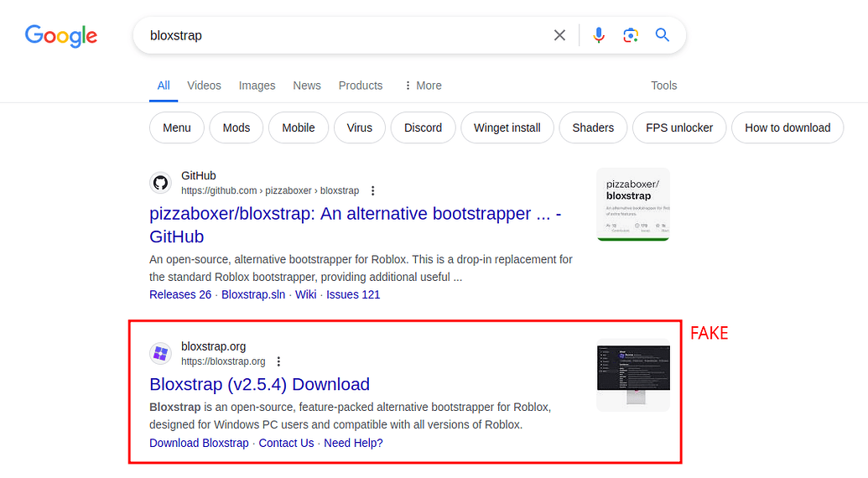
Task: Open the Wiki sitelink
Action: click(305, 295)
